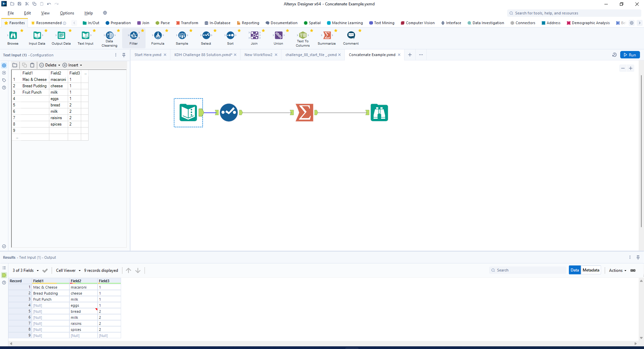Screen dimensions: 644x349
Task: Open the tool palette settings gear
Action: pyautogui.click(x=632, y=23)
